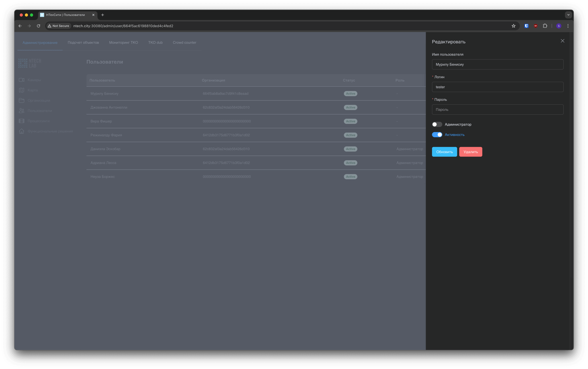Open the Мониторинг ТКО tab
Image resolution: width=588 pixels, height=369 pixels.
pyautogui.click(x=123, y=43)
